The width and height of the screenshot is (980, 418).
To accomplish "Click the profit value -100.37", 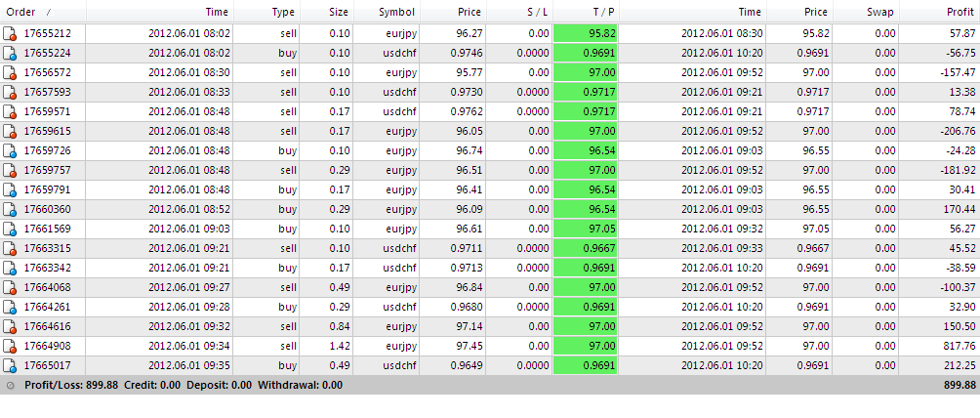I will [x=958, y=287].
